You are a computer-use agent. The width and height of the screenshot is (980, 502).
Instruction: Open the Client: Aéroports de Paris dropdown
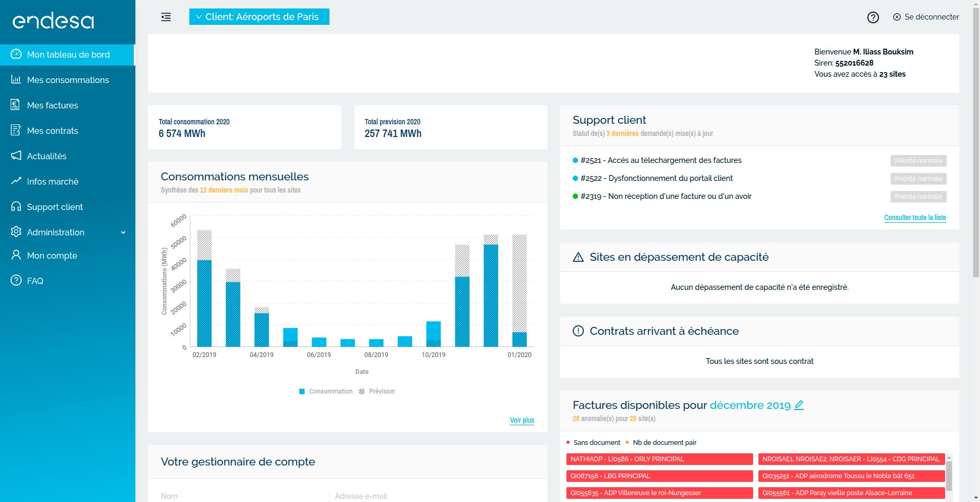[x=259, y=17]
